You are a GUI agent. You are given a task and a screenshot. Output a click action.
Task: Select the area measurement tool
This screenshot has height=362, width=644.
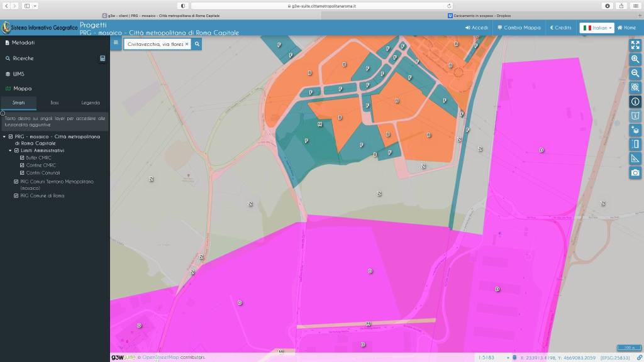(x=635, y=158)
